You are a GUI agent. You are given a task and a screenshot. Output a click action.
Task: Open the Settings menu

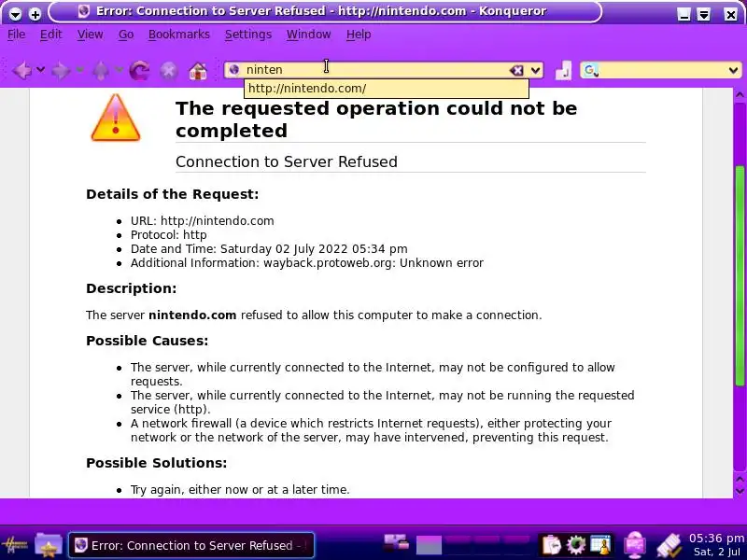coord(248,35)
